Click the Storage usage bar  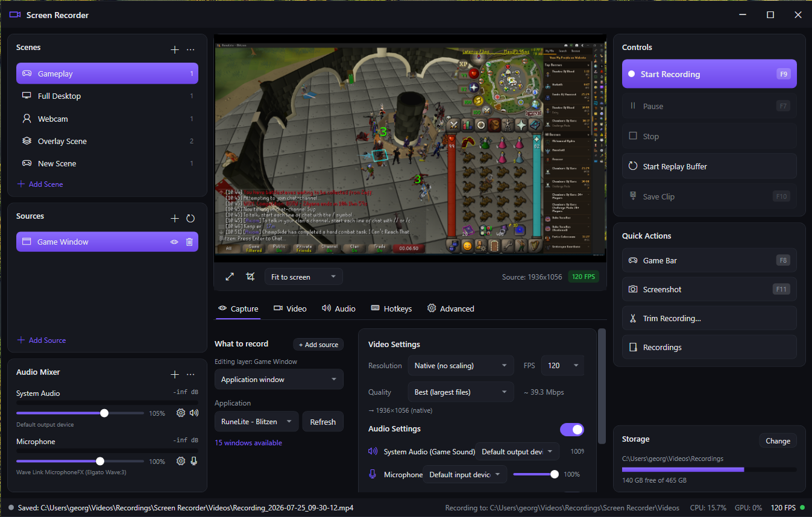coord(710,469)
